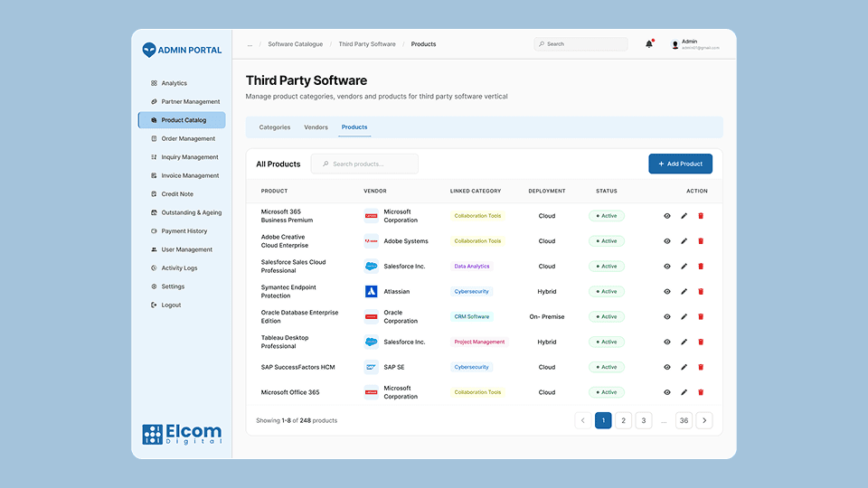The image size is (868, 488).
Task: Edit the Adobe Creative Cloud Enterprise row
Action: click(x=684, y=241)
